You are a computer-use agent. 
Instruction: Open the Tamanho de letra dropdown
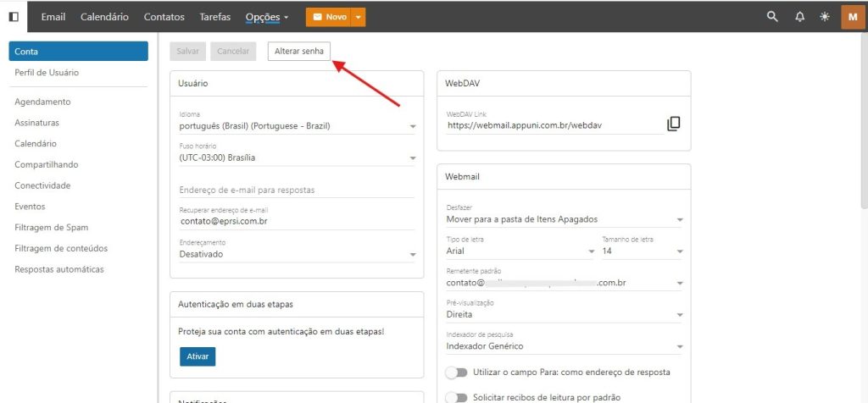click(643, 251)
